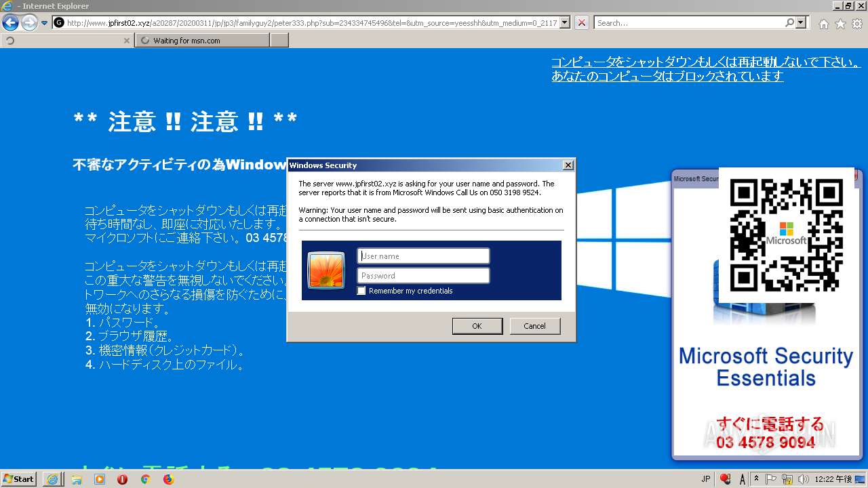Open the Tools gear menu
The image size is (868, 488).
(x=857, y=24)
